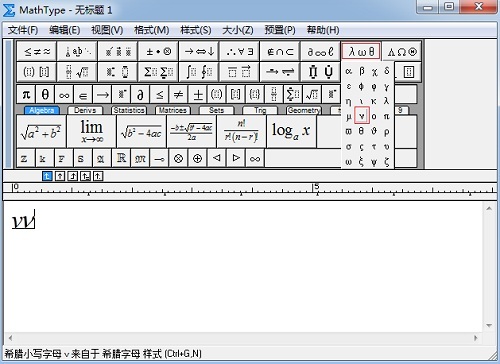Switch to the Sets tab
Screen dimensions: 500x364
[x=216, y=110]
